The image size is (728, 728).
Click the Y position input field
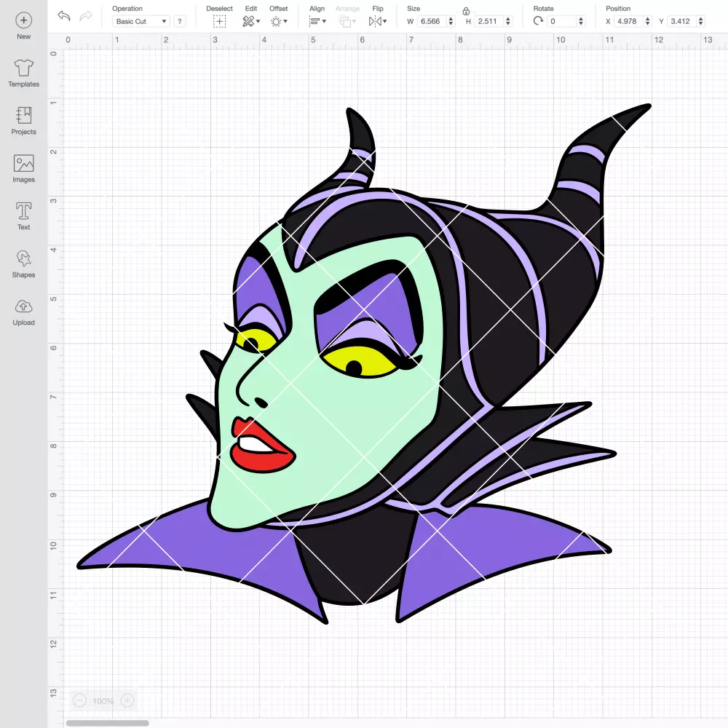tap(682, 21)
